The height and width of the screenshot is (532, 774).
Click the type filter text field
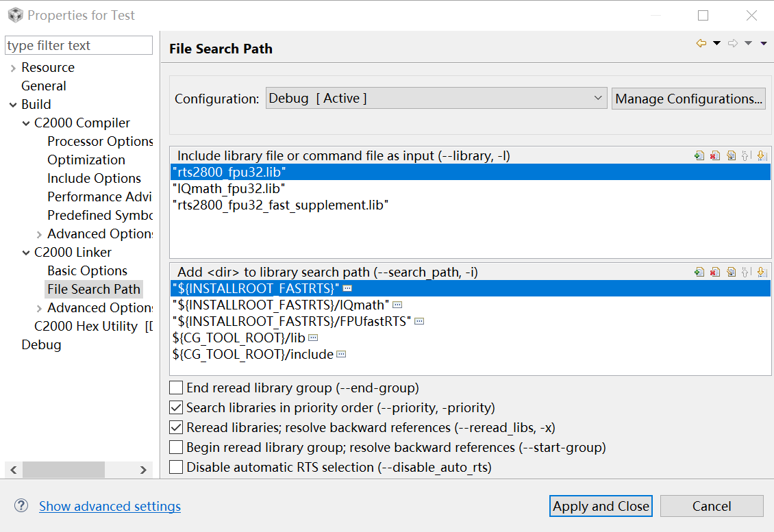tap(78, 46)
